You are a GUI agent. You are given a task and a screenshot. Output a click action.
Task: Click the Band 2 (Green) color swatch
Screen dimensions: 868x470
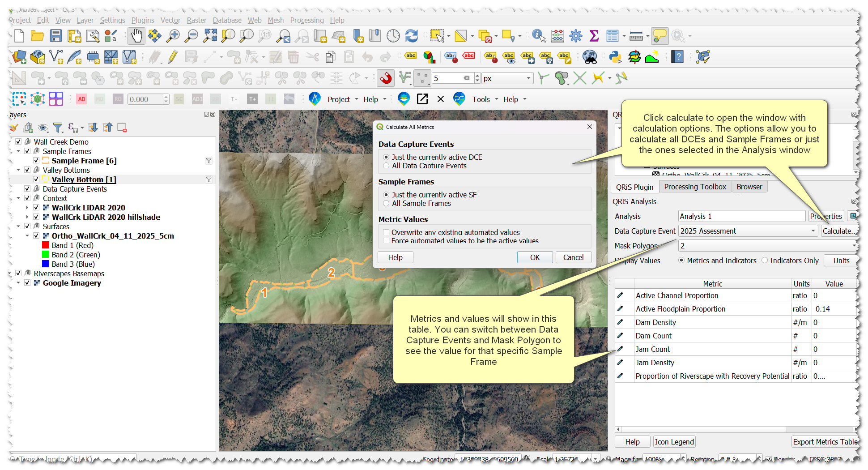(45, 255)
